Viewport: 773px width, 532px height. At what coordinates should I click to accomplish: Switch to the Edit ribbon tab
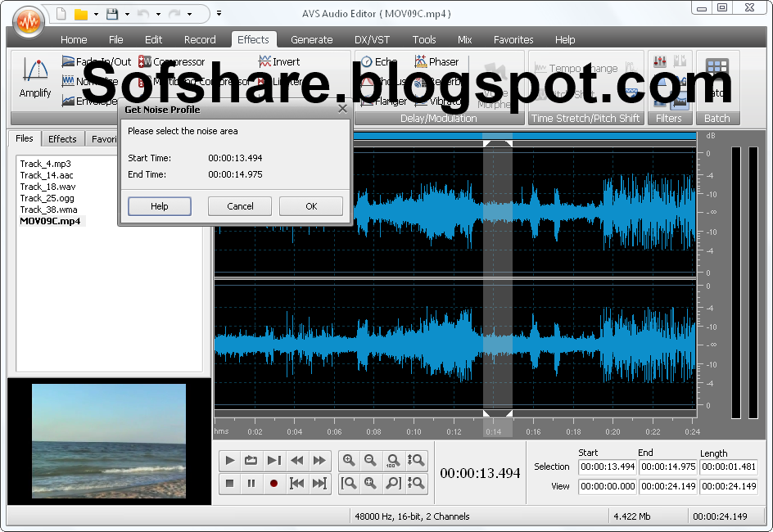coord(153,39)
